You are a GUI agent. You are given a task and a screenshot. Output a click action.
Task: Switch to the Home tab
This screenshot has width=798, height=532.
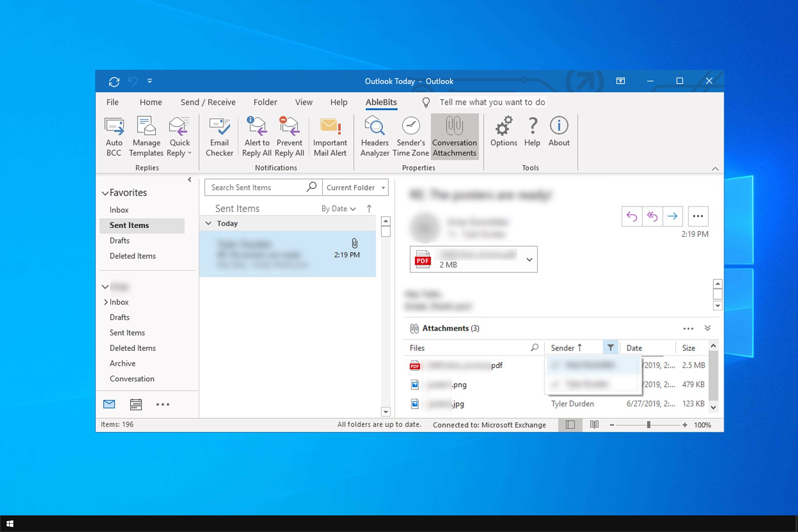point(150,102)
